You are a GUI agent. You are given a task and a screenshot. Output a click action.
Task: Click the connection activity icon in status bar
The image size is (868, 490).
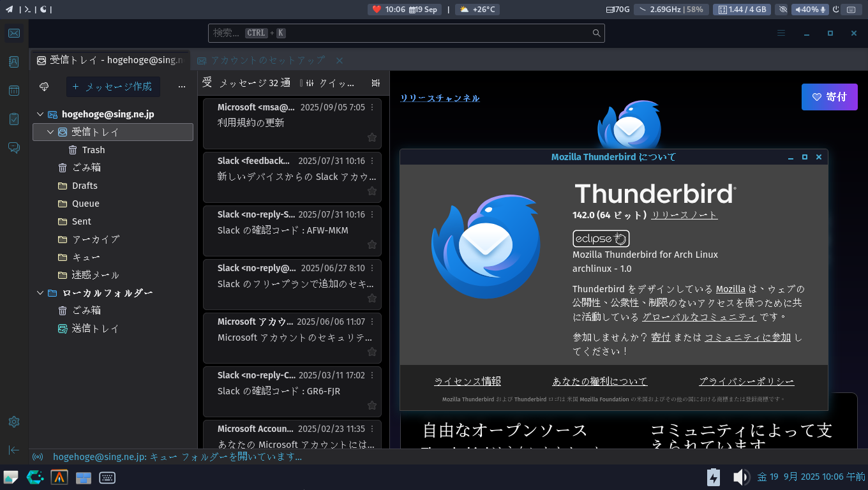[38, 457]
